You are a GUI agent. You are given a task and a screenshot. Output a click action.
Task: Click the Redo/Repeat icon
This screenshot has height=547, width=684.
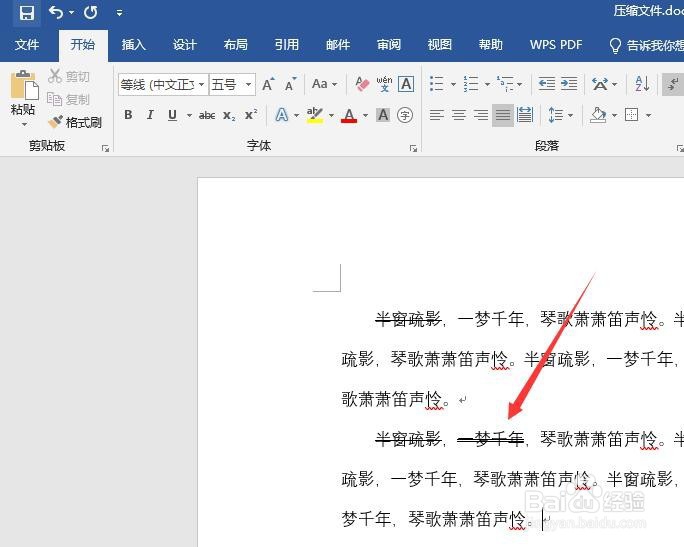pos(91,12)
